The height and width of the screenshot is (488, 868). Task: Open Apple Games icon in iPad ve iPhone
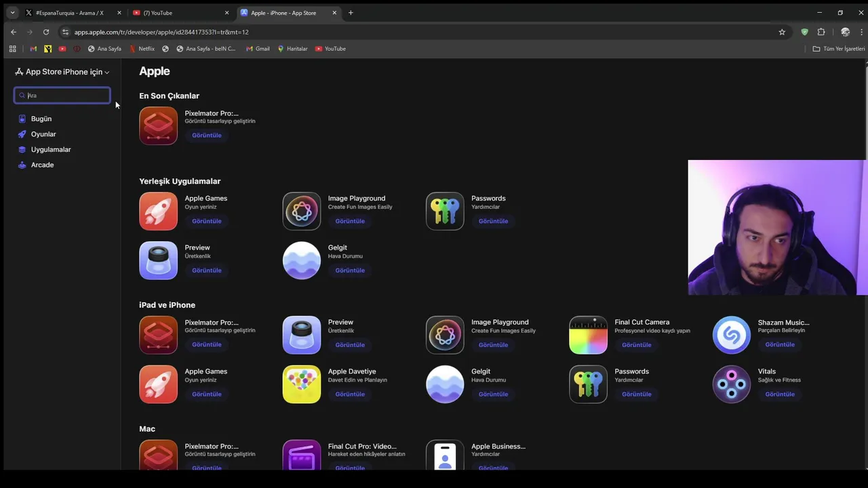(158, 384)
